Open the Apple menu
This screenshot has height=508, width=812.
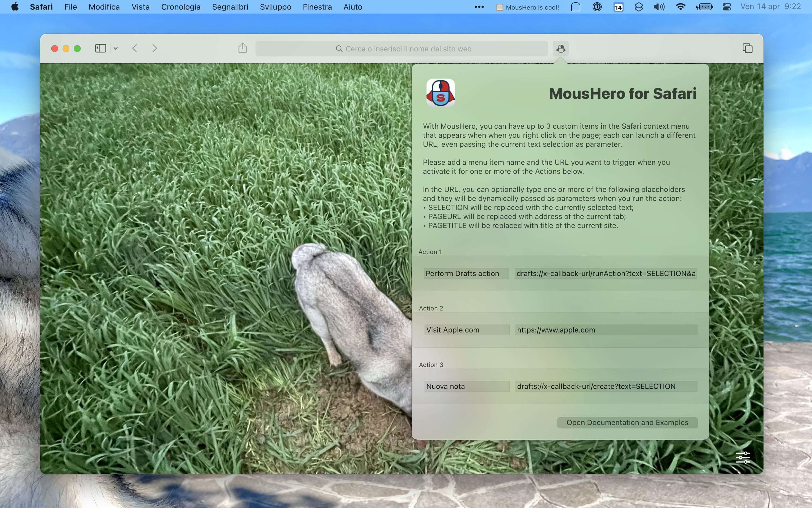tap(15, 7)
